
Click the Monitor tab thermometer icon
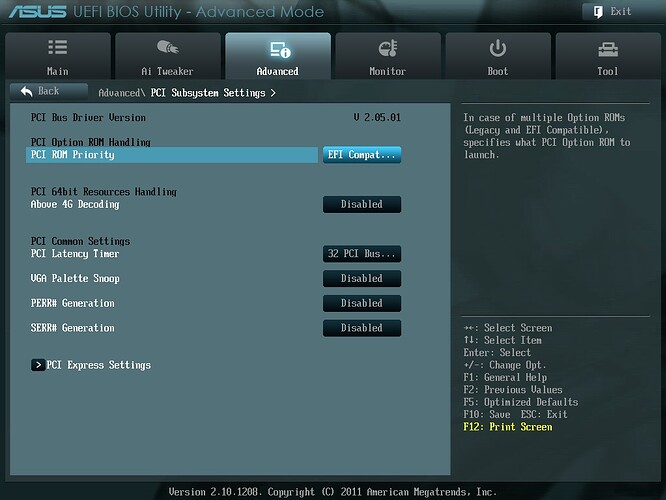[x=388, y=49]
